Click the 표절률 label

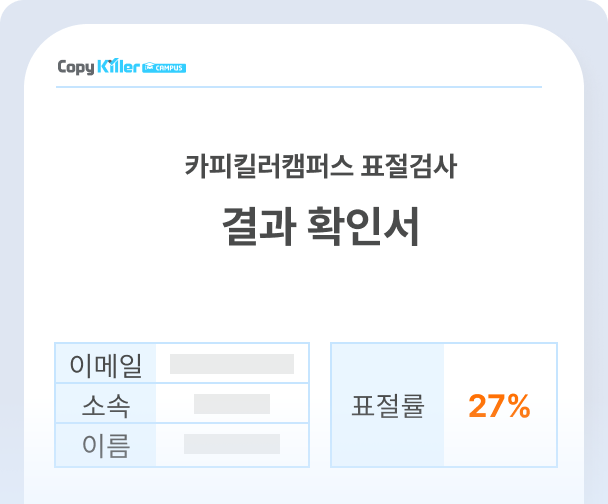pos(388,406)
